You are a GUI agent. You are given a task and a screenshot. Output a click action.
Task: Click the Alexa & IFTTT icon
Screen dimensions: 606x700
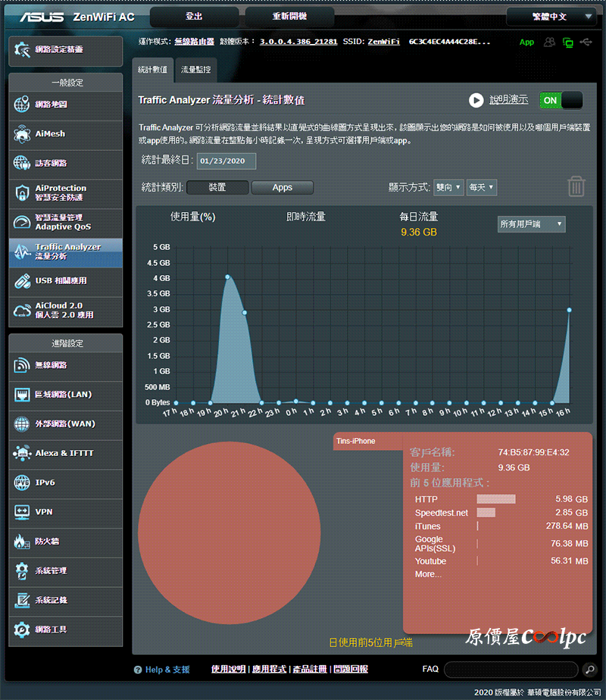[22, 454]
